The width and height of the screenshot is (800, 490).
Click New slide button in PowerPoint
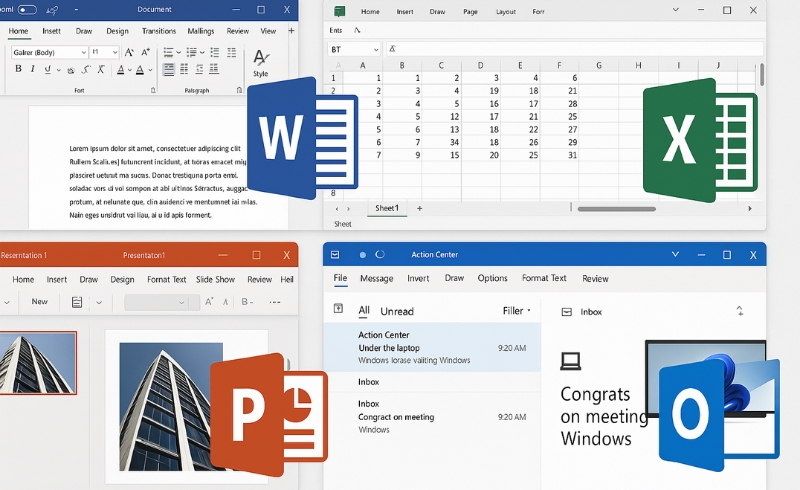click(x=39, y=302)
